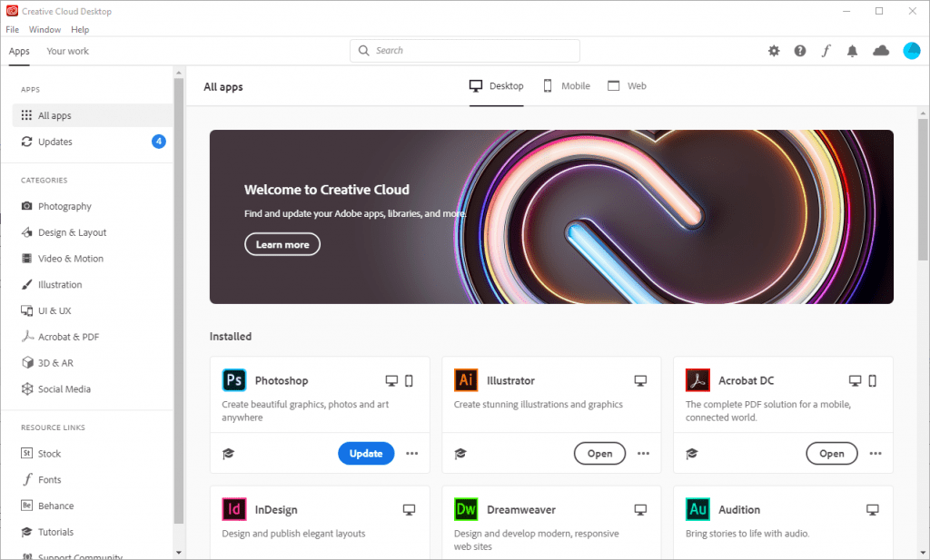Switch to the Web apps tab
The image size is (930, 560).
click(x=627, y=86)
